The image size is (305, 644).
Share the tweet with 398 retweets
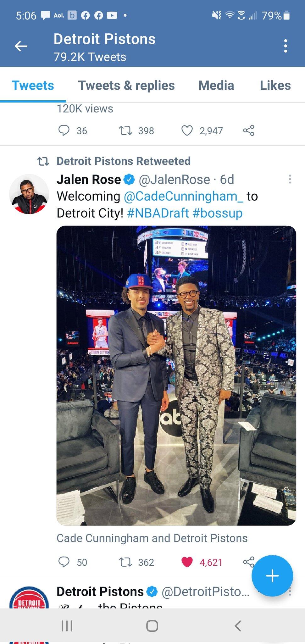click(249, 130)
